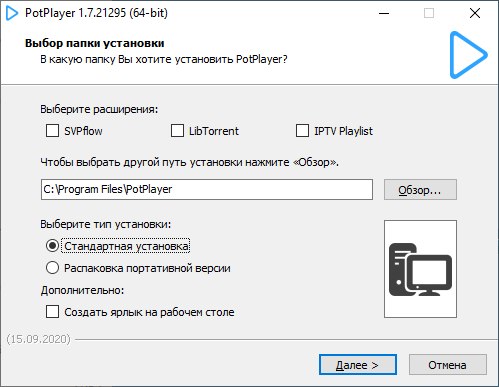
Task: Click the PotPlayer title bar logo icon
Action: (x=12, y=13)
